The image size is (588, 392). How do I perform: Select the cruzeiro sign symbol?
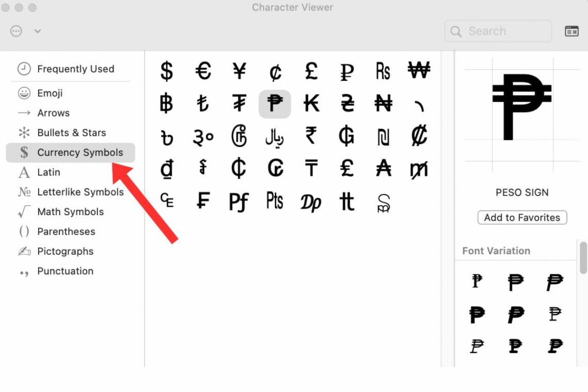coord(275,169)
